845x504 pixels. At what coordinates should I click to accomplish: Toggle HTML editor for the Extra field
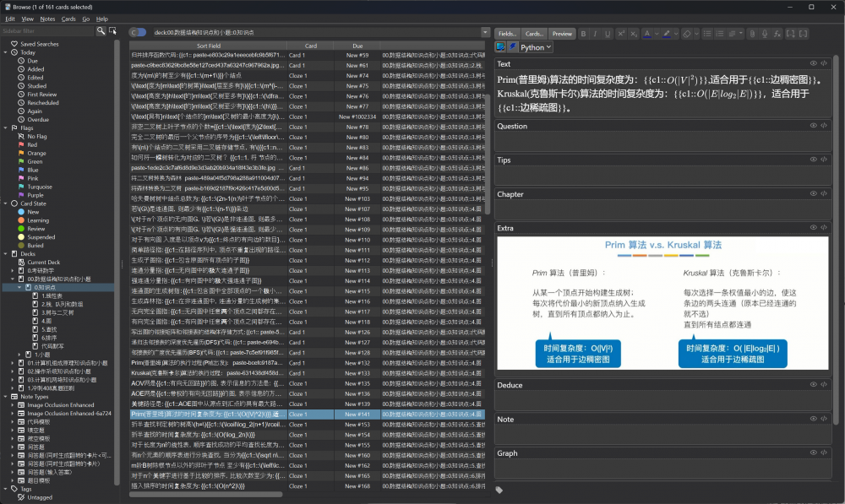click(824, 228)
